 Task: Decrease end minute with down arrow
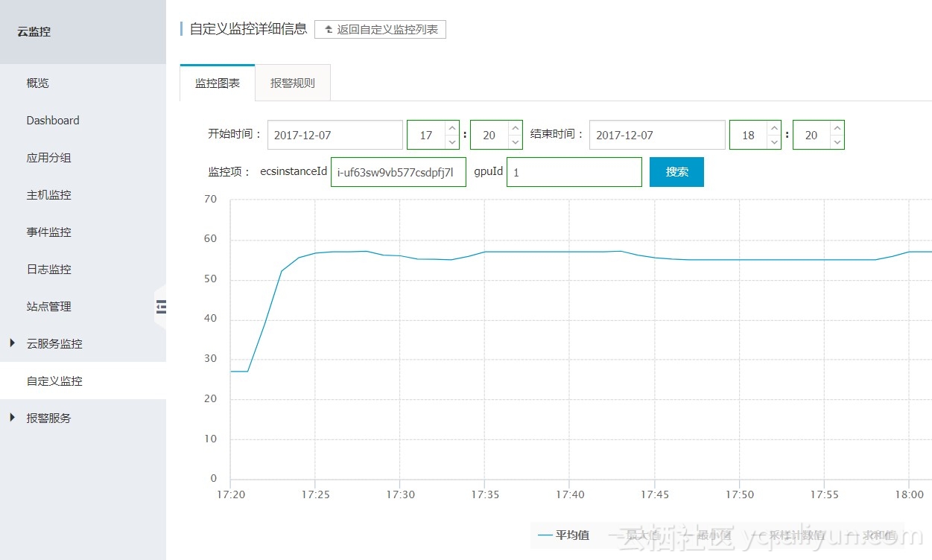pyautogui.click(x=837, y=142)
